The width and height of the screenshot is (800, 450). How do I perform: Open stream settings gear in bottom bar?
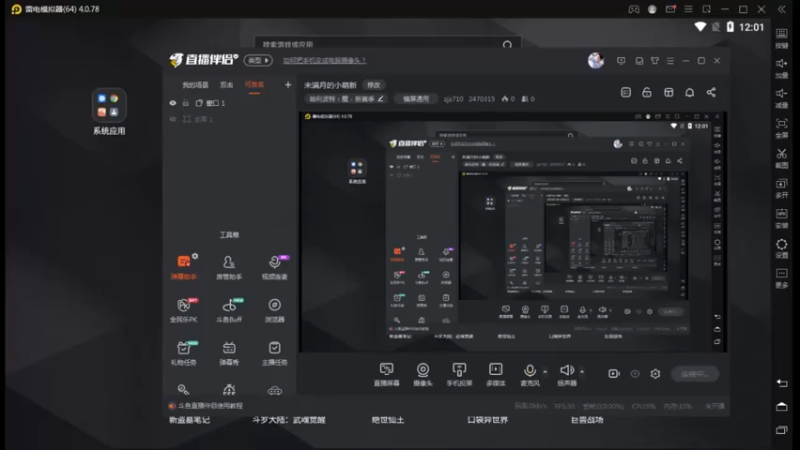(x=655, y=374)
